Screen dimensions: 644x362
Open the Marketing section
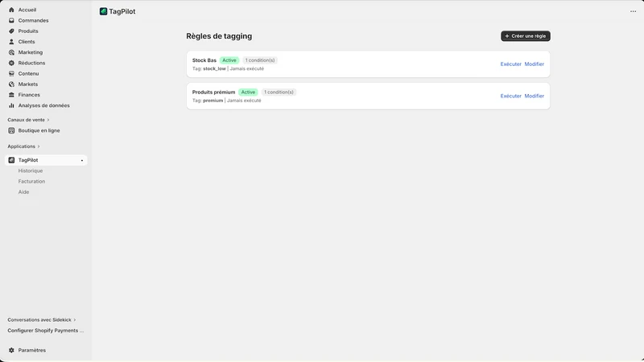tap(31, 52)
